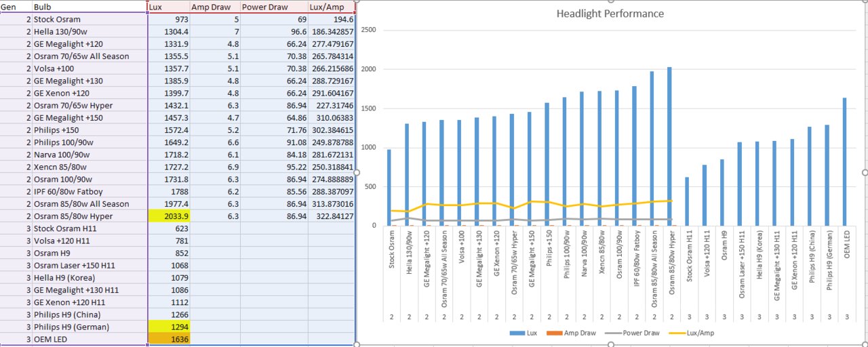This screenshot has width=868, height=347.
Task: Select the Hella H9 (Korea) cell
Action: [x=90, y=277]
